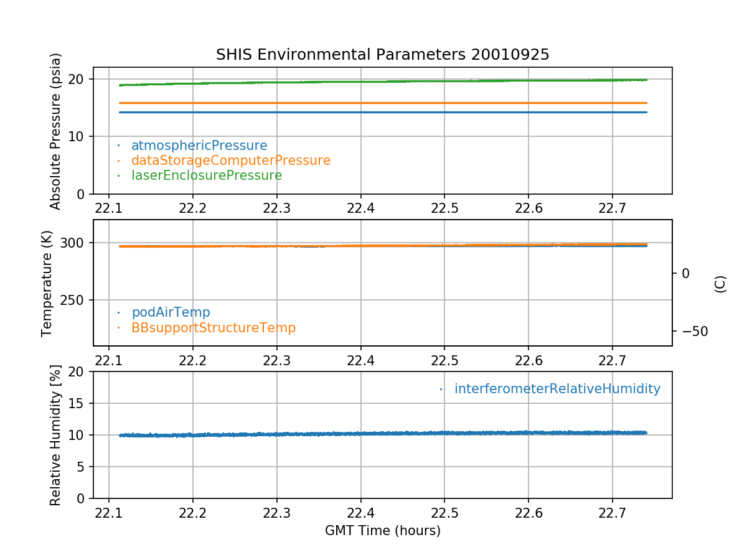This screenshot has height=560, width=747.
Task: Click the 22.4 tick on the humidity plot
Action: pos(360,511)
